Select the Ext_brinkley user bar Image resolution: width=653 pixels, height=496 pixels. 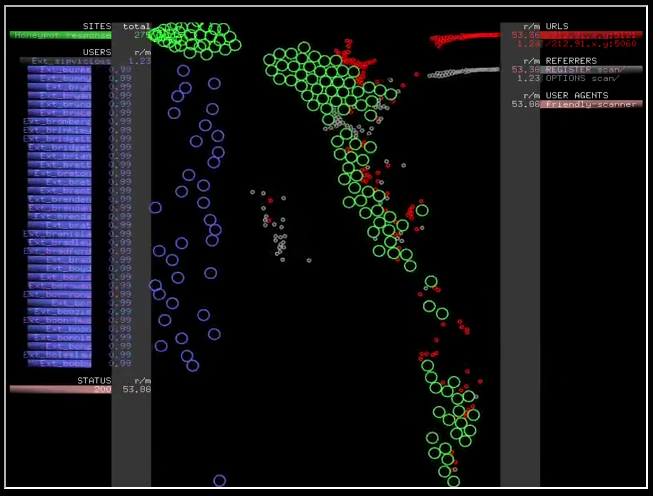58,130
